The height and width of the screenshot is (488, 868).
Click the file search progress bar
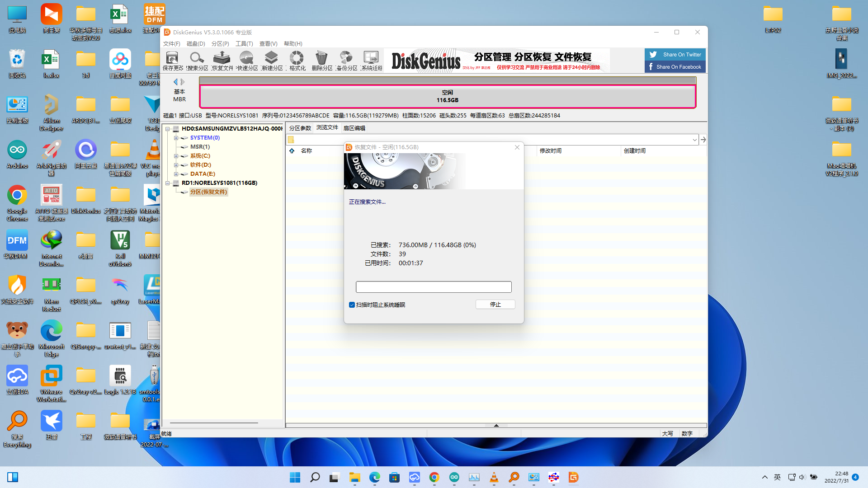pos(434,287)
